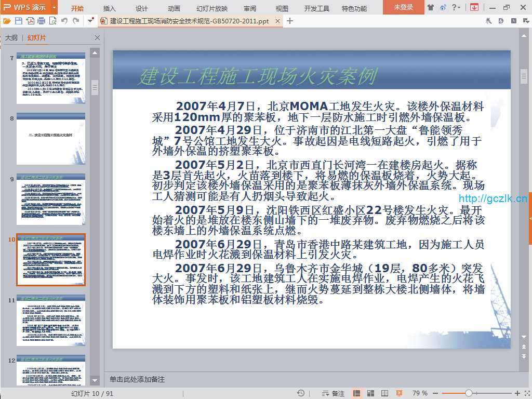The height and width of the screenshot is (399, 532).
Task: Click the Print icon in quick toolbar
Action: point(42,21)
